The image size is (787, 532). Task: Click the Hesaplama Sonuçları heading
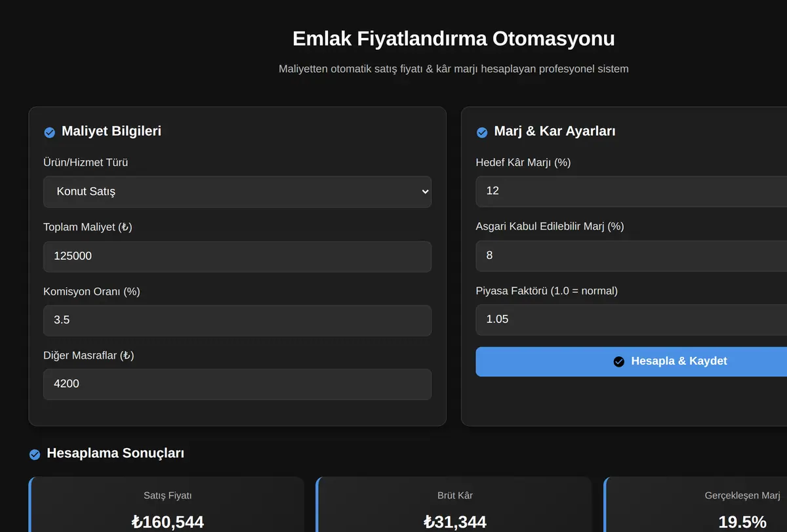(115, 453)
